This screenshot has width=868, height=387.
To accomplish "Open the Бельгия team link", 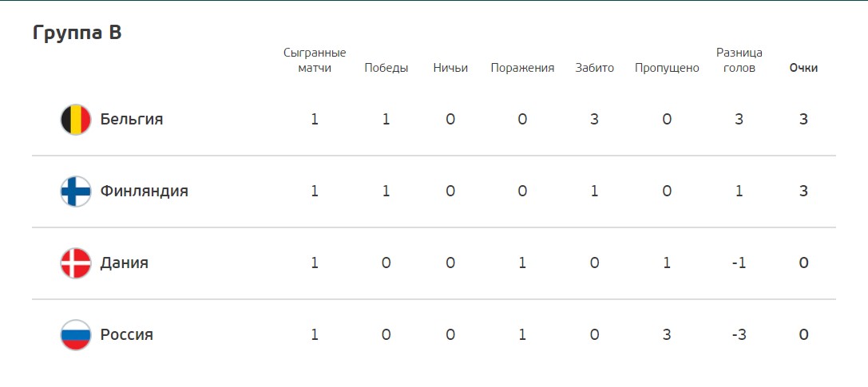I will click(132, 120).
